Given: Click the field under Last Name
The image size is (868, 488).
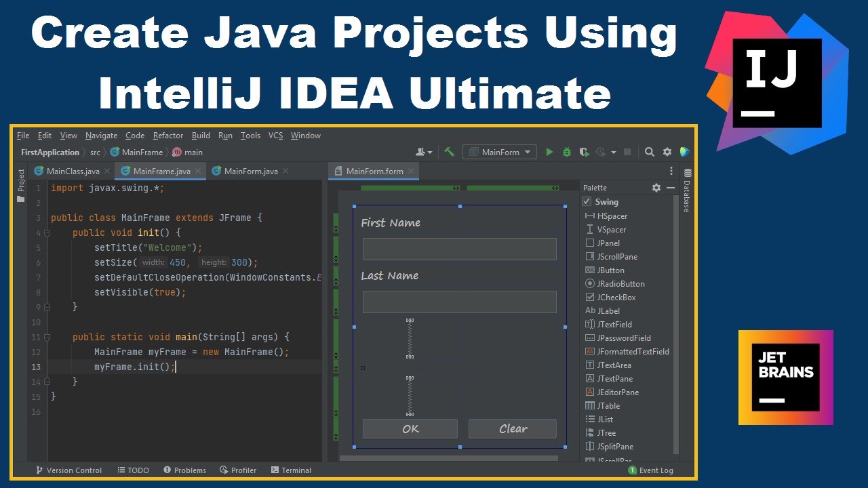Looking at the screenshot, I should [x=460, y=302].
